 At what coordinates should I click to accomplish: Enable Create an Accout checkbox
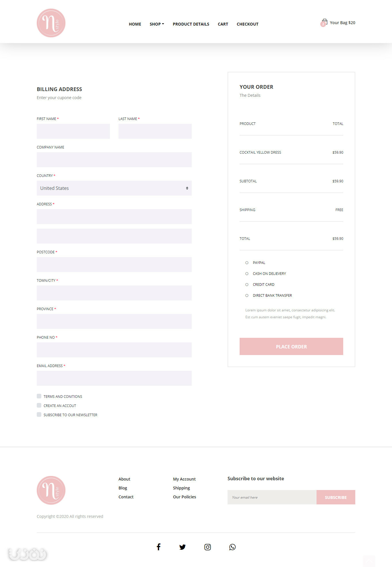tap(39, 405)
